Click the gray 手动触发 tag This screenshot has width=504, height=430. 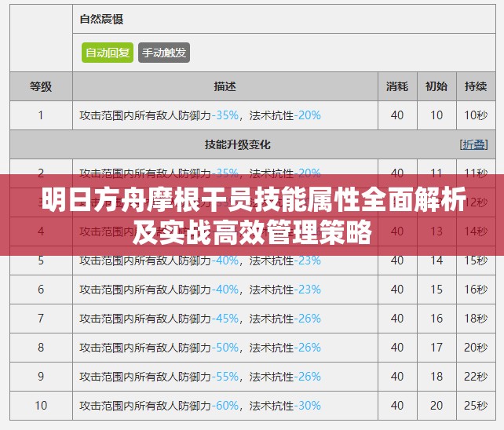pos(164,53)
